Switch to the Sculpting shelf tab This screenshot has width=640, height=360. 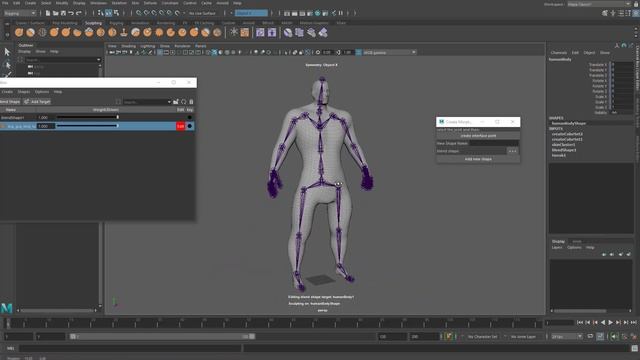click(x=93, y=23)
